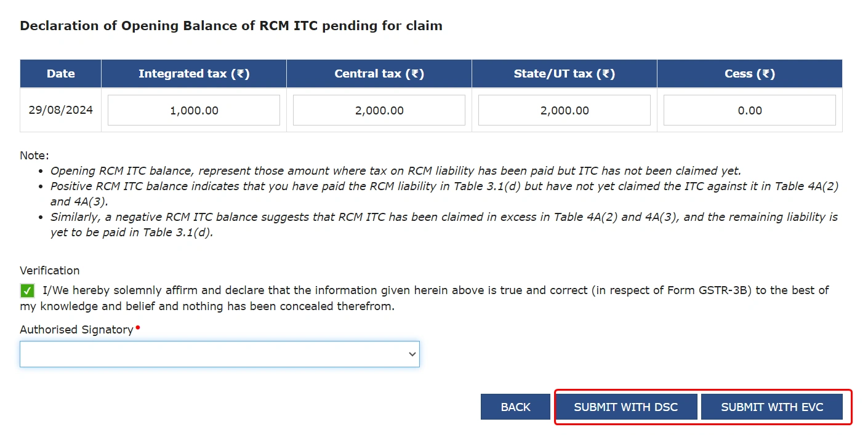Image resolution: width=868 pixels, height=435 pixels.
Task: Click the SUBMIT WITH EVC button
Action: coord(773,407)
